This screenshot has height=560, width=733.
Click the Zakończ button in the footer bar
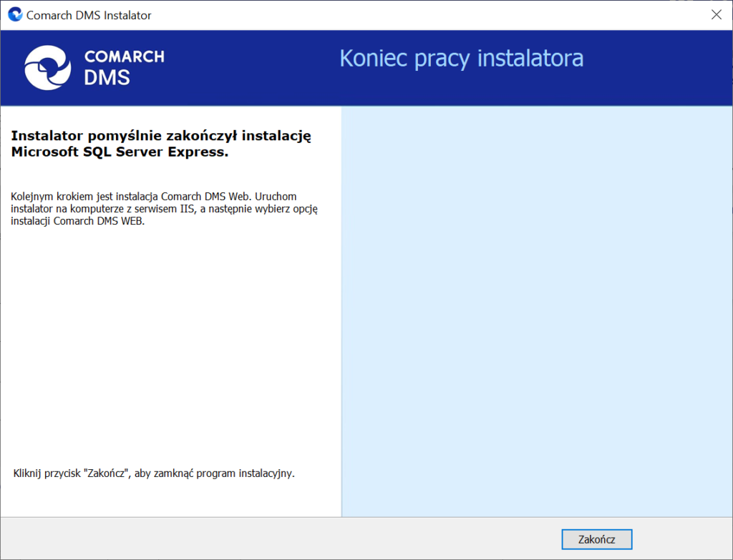[x=596, y=539]
